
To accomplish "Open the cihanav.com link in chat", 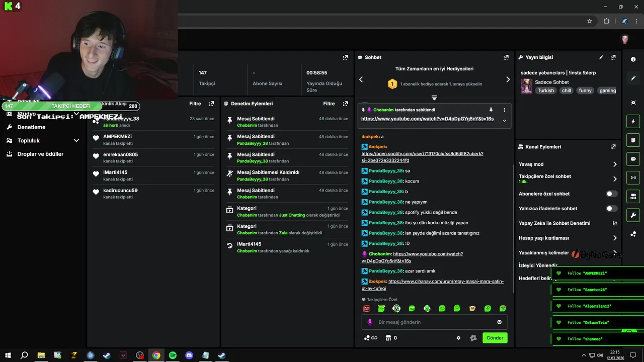I will (x=432, y=285).
